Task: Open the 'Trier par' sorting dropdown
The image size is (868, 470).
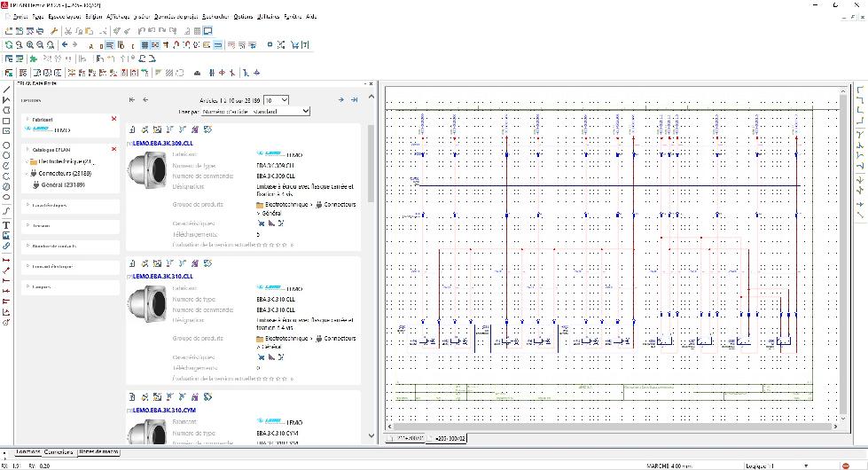Action: (x=255, y=112)
